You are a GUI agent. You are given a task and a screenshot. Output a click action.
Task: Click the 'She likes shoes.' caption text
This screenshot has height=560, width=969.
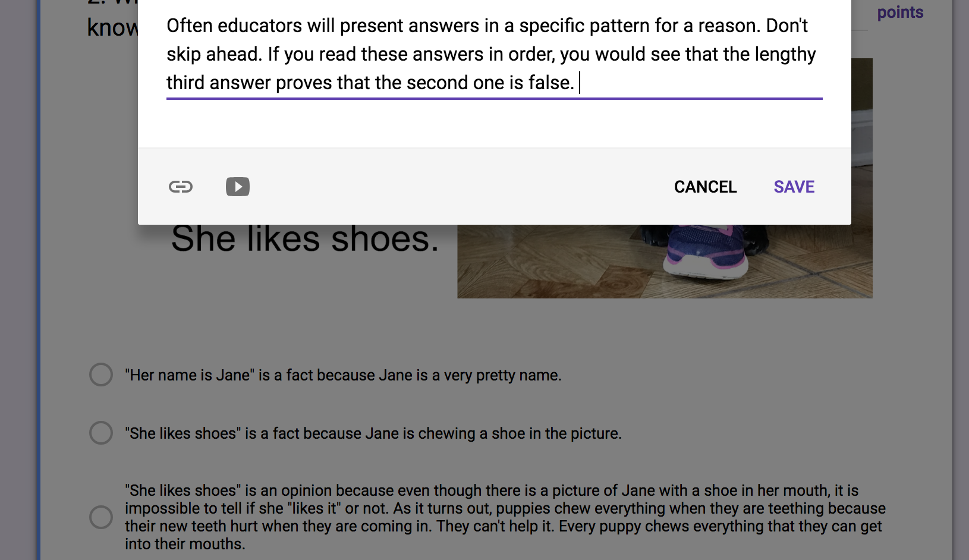[x=305, y=239]
